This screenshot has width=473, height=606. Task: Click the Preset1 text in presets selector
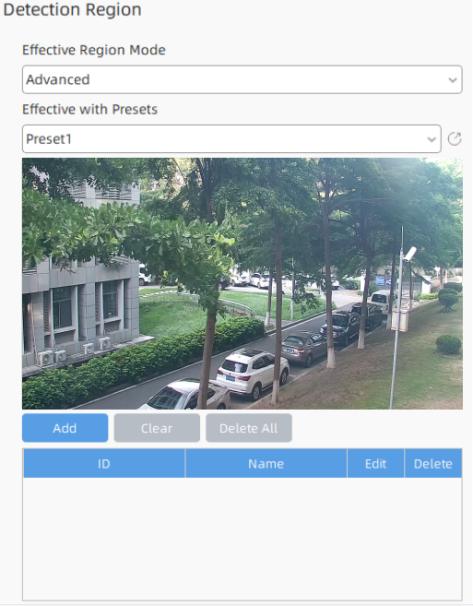49,139
